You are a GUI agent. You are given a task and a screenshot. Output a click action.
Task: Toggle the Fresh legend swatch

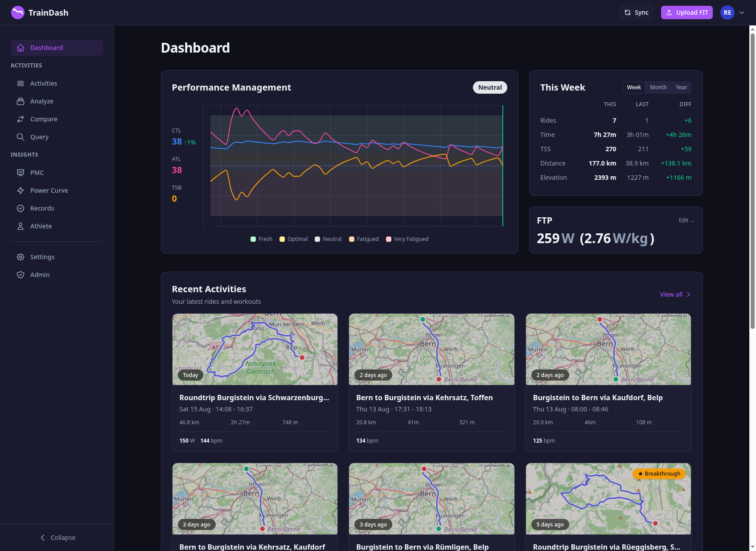(253, 239)
